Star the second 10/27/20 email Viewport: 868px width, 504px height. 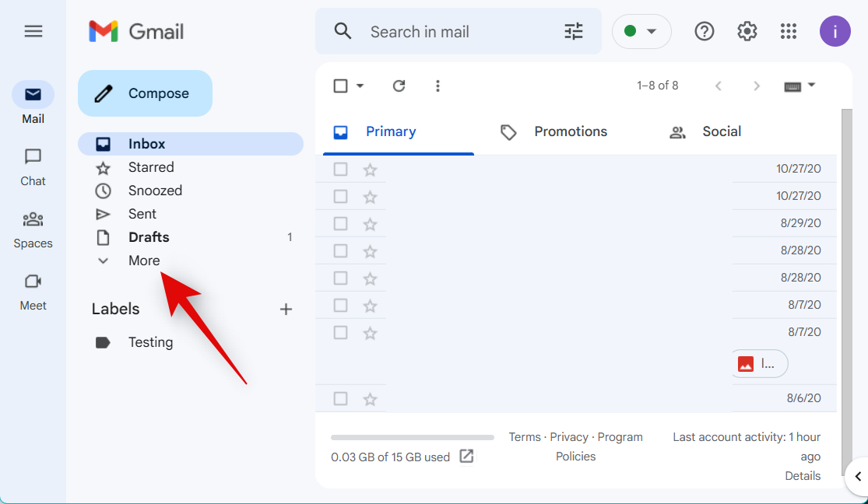click(370, 197)
